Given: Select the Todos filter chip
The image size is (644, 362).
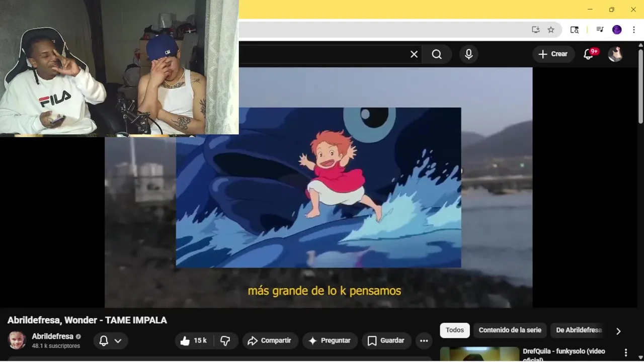Looking at the screenshot, I should (455, 330).
